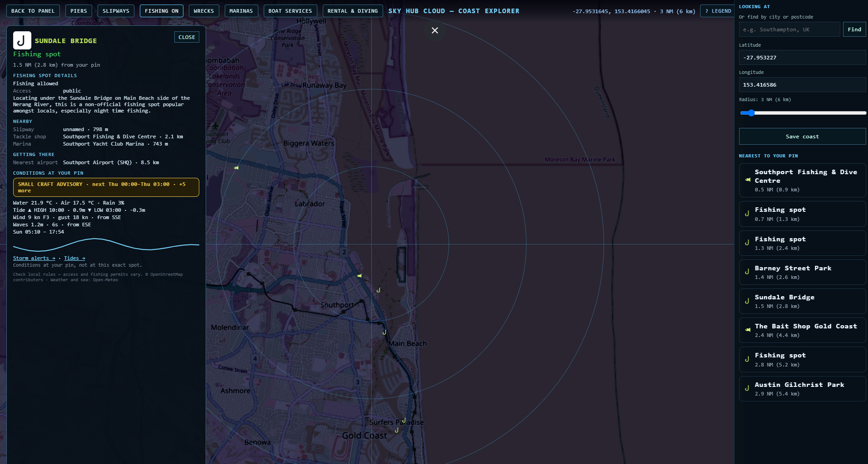Click the Sundale Bridge hook icon in the detail panel

coord(22,40)
